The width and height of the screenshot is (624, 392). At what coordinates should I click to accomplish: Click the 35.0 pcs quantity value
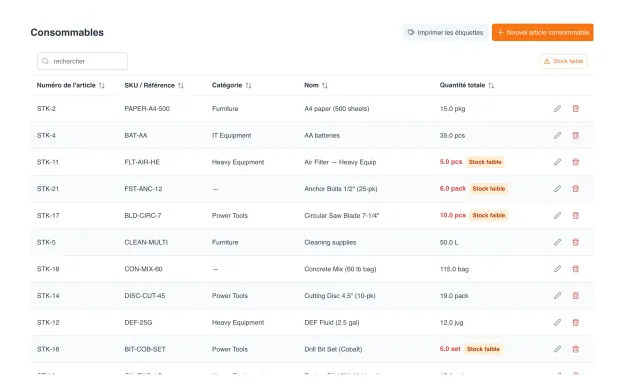pyautogui.click(x=452, y=135)
